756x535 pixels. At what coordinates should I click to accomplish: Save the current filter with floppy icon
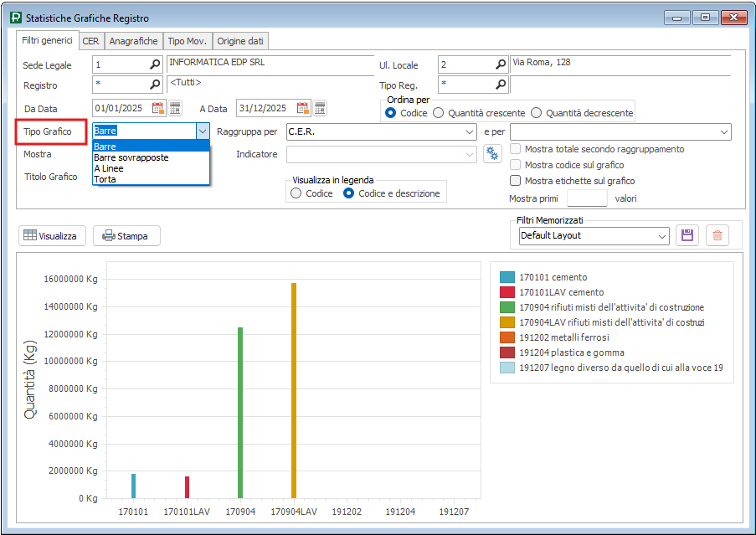coord(687,235)
